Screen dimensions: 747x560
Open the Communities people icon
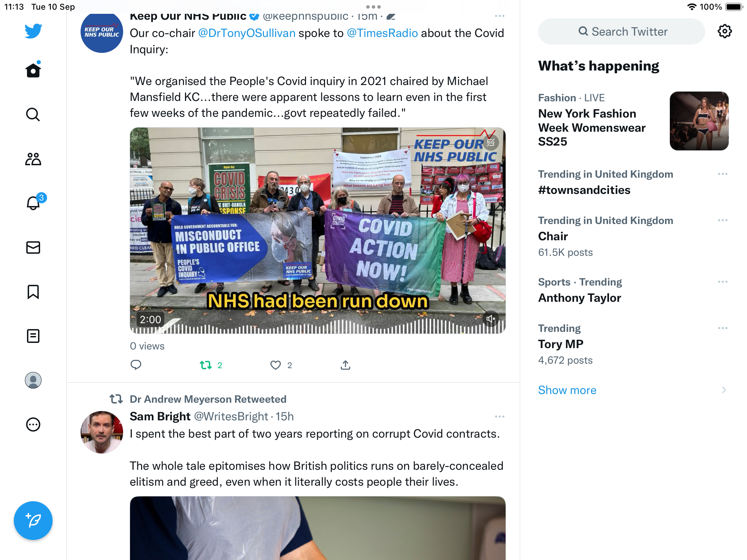click(x=33, y=159)
